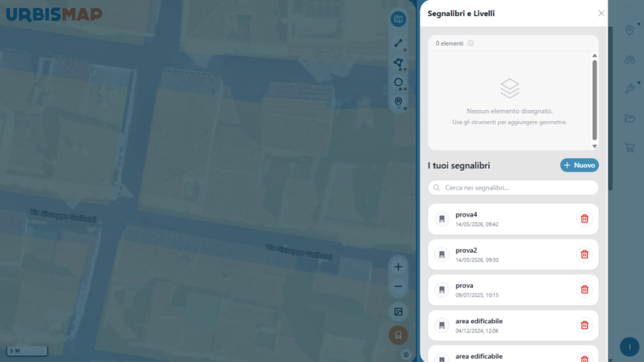Open the binoculars sidebar icon

pos(629,59)
